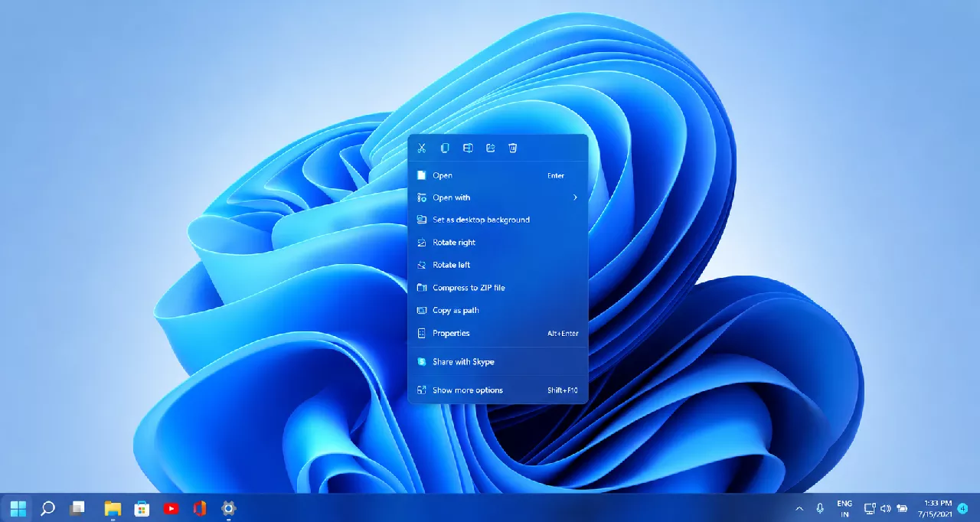
Task: Show hidden system tray icons
Action: 799,508
